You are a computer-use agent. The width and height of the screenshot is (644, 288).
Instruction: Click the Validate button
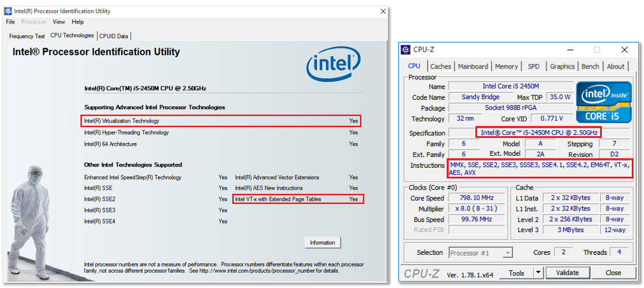pos(568,273)
